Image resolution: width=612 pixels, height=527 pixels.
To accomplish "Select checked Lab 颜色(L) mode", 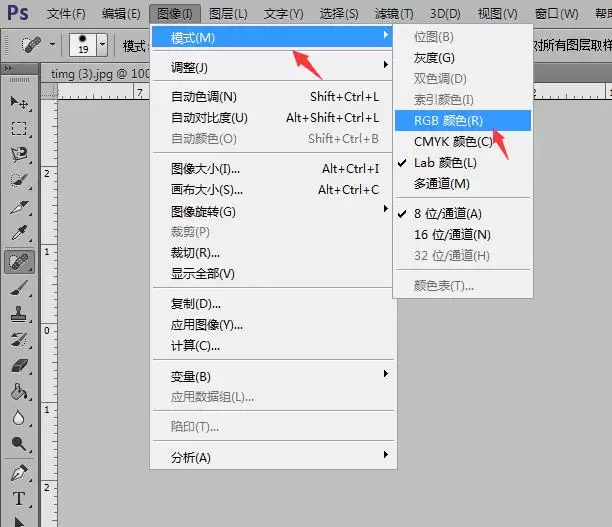I will pyautogui.click(x=463, y=162).
